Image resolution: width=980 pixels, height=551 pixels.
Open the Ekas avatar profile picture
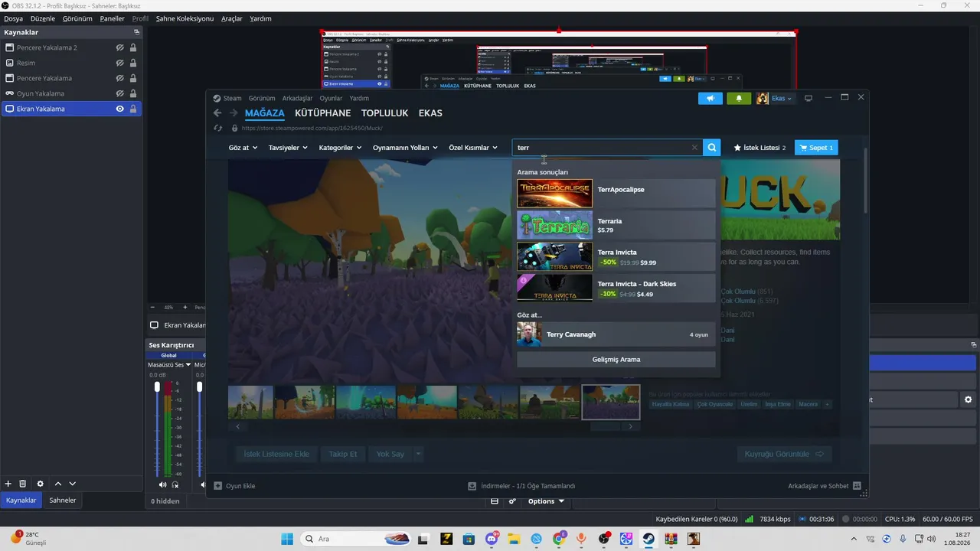[763, 98]
